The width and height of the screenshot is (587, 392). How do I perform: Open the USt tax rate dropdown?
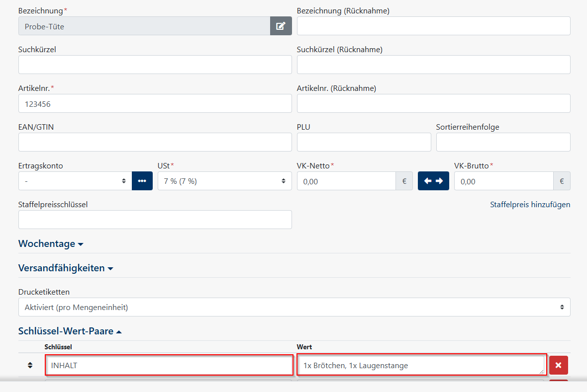pos(224,181)
